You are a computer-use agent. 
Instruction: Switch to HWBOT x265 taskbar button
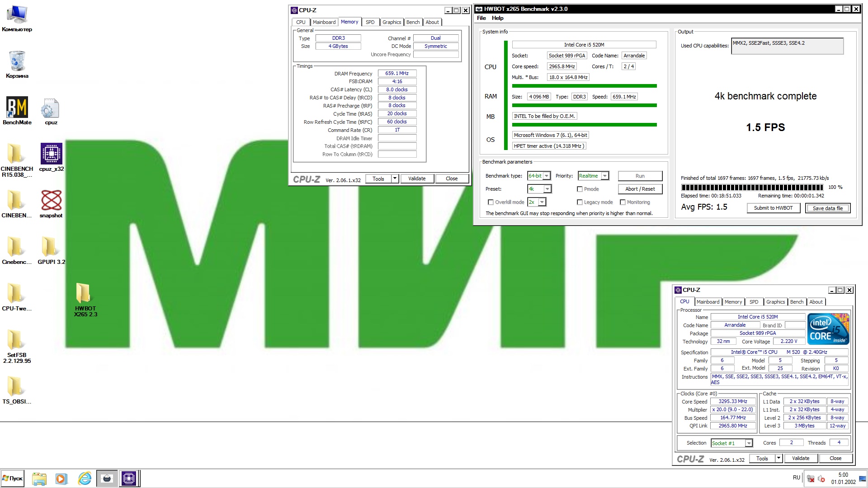[107, 479]
